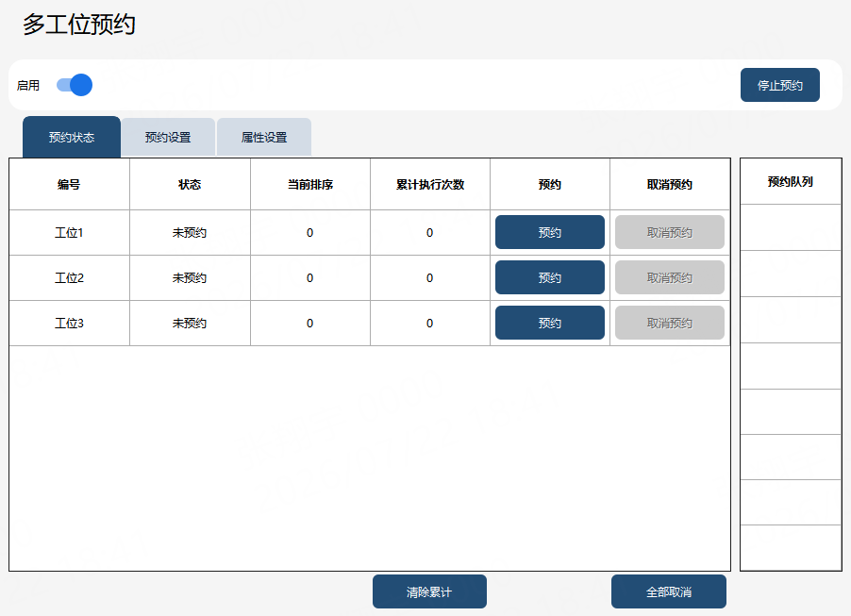Open the 属性设置 tab
Image resolution: width=851 pixels, height=616 pixels.
click(264, 138)
